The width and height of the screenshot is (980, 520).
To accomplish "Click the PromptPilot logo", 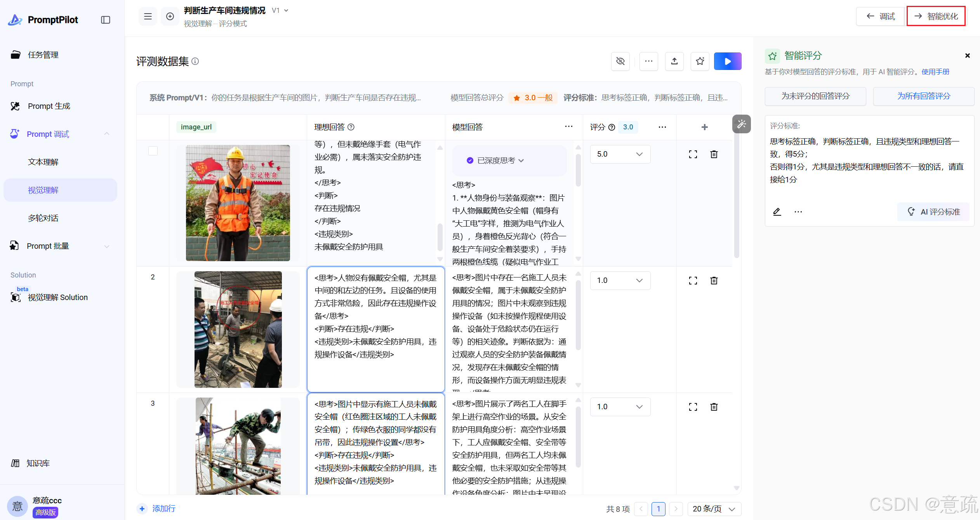I will pos(43,20).
